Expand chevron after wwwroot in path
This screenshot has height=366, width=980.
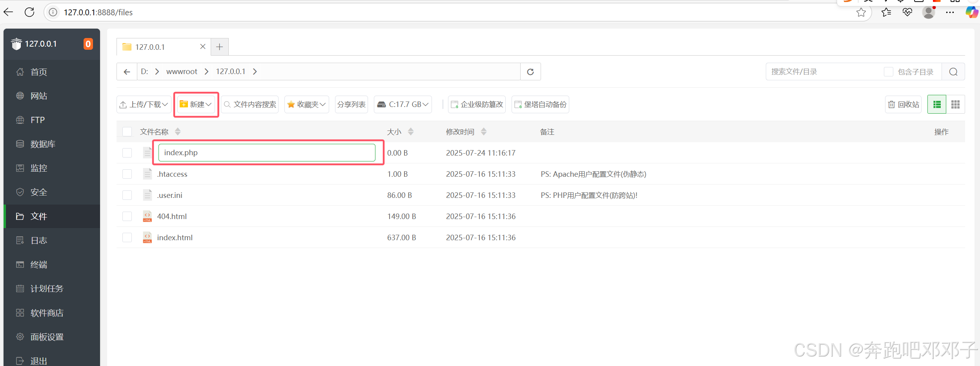206,72
